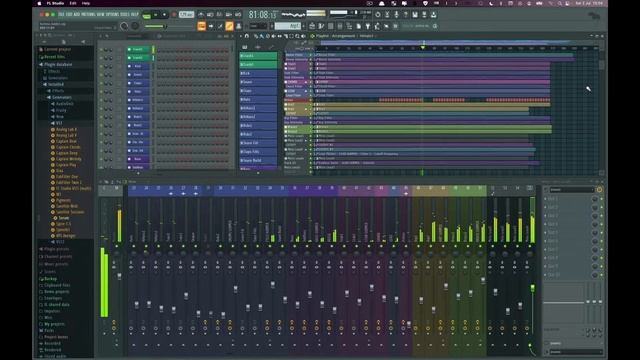Open mixer input routing dropdown
Screen dimensions: 640x360
(571, 190)
